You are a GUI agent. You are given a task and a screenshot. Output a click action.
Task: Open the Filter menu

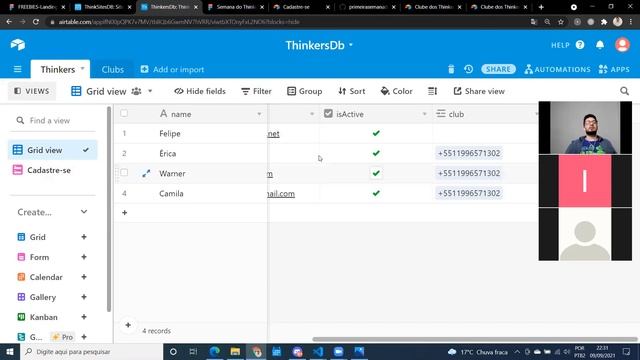256,91
